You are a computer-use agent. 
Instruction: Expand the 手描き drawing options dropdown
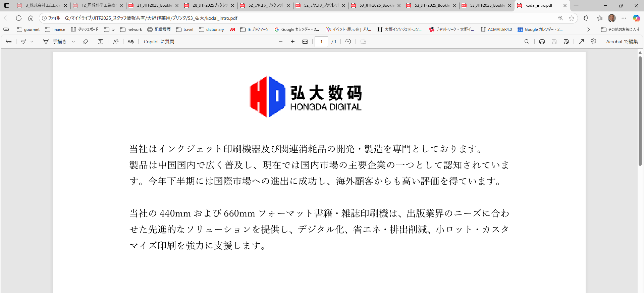click(73, 42)
